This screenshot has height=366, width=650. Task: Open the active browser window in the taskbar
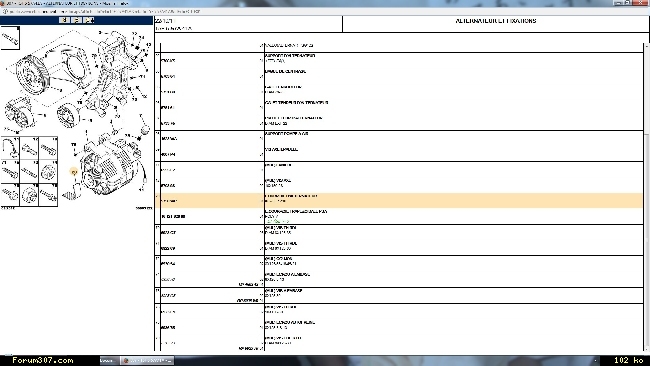(147, 361)
